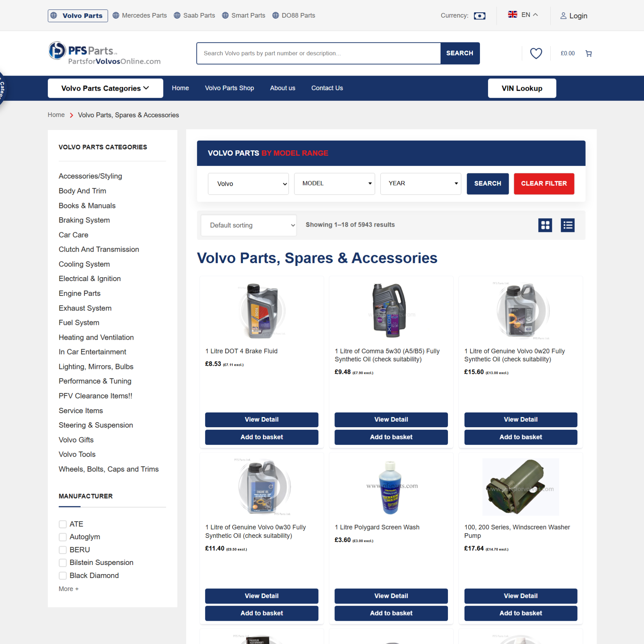Click the model range SEARCH button
Image resolution: width=644 pixels, height=644 pixels.
(487, 184)
